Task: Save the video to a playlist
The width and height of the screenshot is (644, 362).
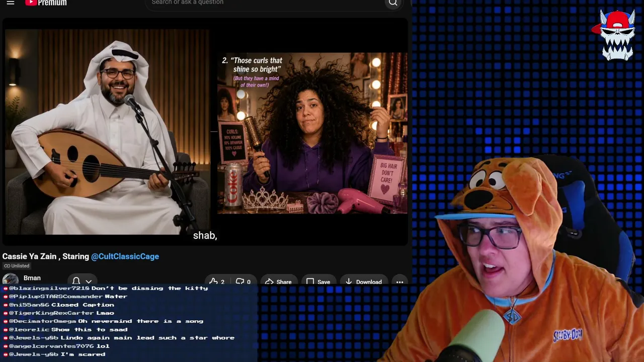Action: (318, 282)
